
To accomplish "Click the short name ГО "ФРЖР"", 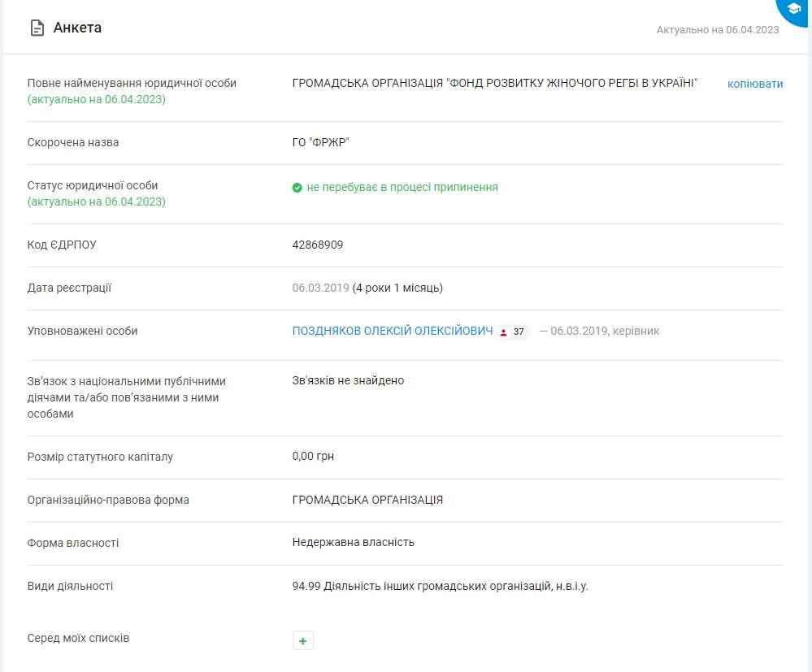I will pyautogui.click(x=320, y=143).
